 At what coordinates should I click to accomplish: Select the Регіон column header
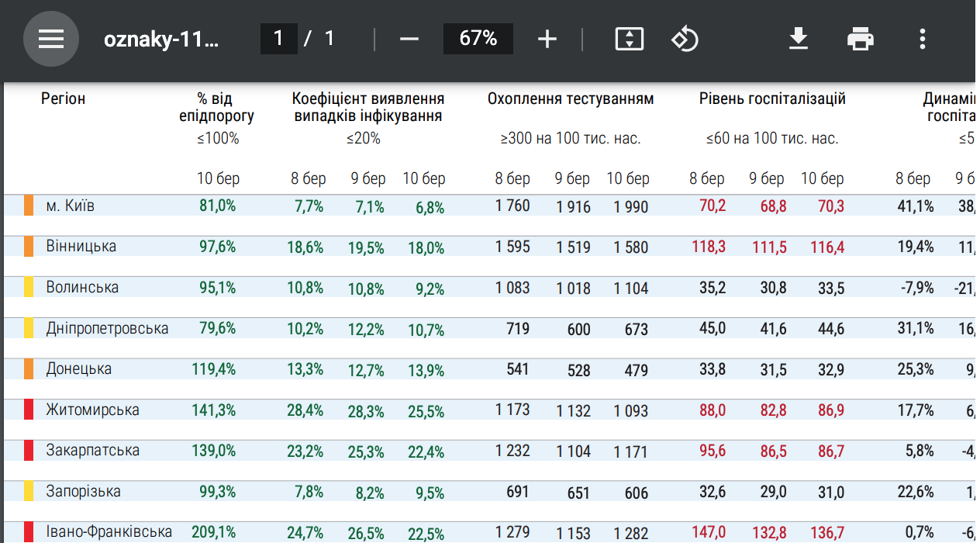63,99
